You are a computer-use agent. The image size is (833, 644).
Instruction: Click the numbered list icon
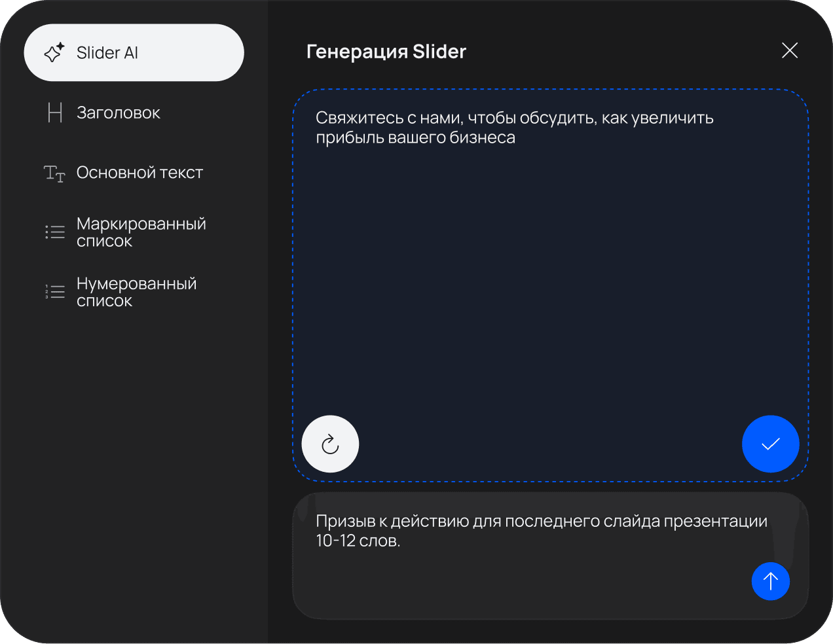point(55,292)
